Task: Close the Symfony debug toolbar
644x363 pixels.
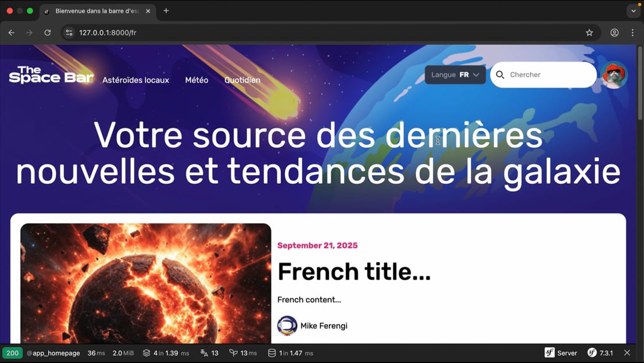Action: click(x=627, y=353)
